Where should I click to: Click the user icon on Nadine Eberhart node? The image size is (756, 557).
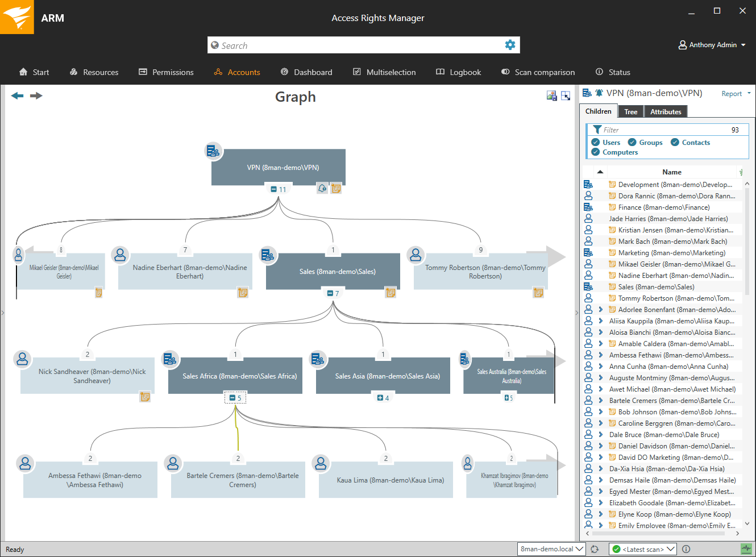120,255
